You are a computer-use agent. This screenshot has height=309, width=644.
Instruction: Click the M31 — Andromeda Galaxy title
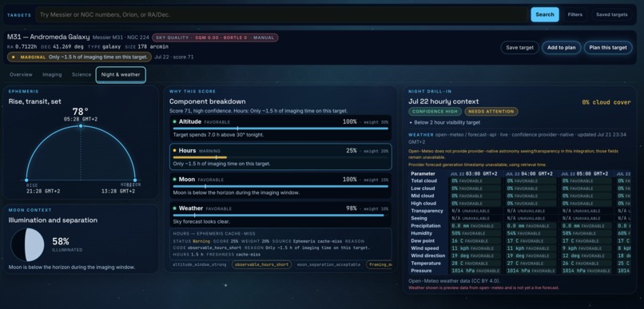(x=49, y=37)
